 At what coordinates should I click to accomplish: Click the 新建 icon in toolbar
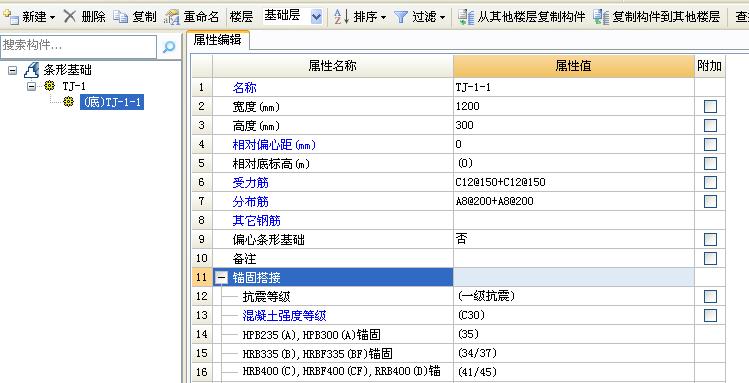[x=11, y=17]
